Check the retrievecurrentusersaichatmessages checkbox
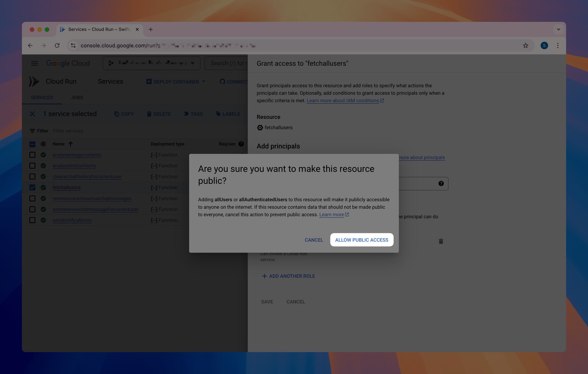This screenshot has width=588, height=374. pos(32,198)
